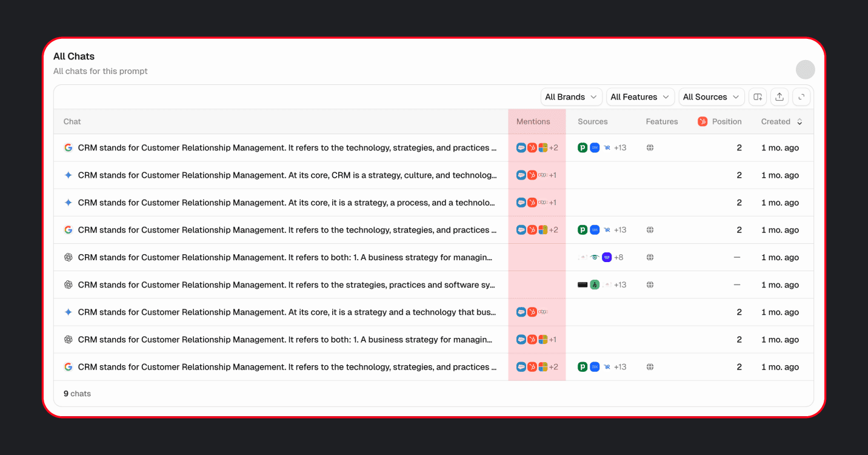This screenshot has width=868, height=455.
Task: Click the 'All Chats' heading
Action: click(74, 56)
